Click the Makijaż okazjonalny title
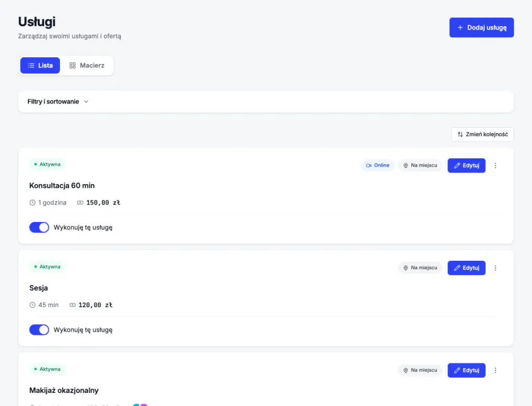 click(64, 390)
